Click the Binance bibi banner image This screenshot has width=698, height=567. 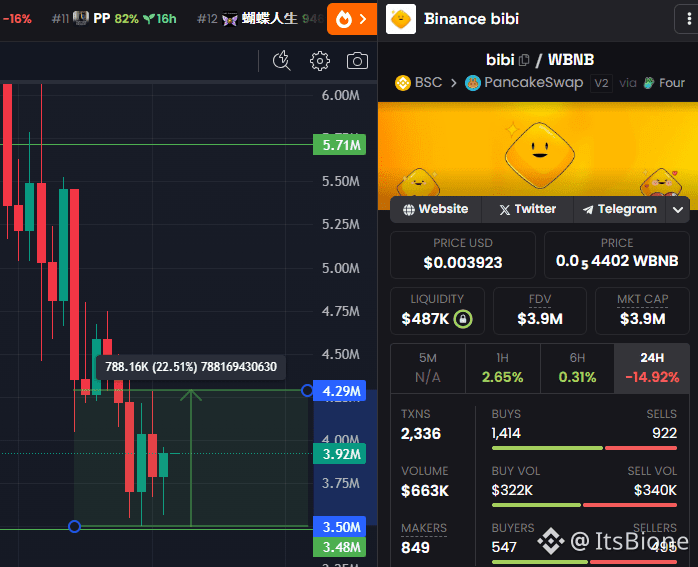(x=538, y=149)
